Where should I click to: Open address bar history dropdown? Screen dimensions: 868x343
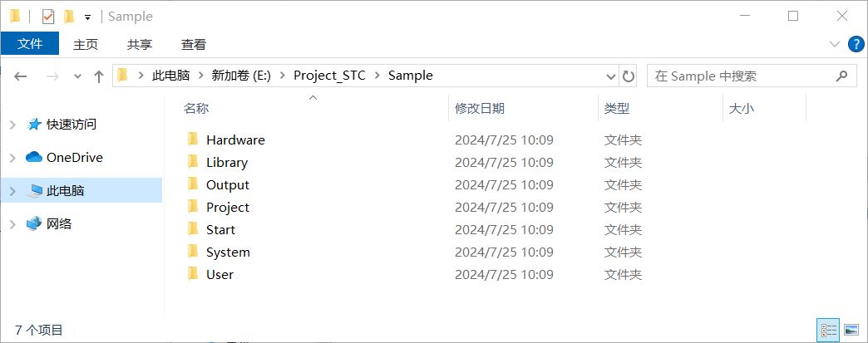(x=610, y=76)
